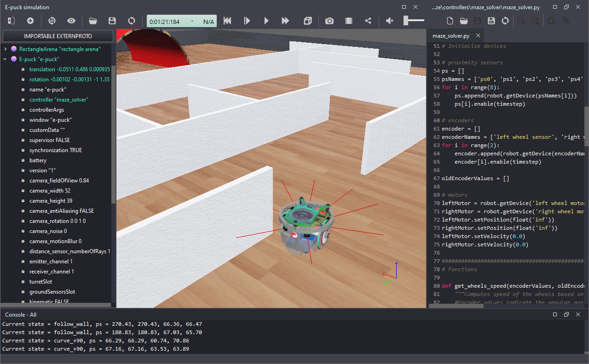Select controller "maze_solver" field
Image resolution: width=589 pixels, height=364 pixels.
[58, 100]
